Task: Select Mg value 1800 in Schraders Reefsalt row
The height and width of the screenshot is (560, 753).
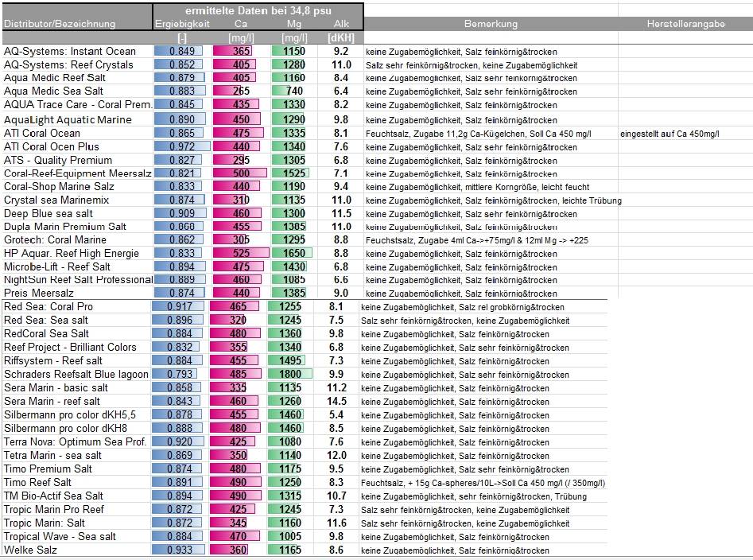Action: (289, 374)
